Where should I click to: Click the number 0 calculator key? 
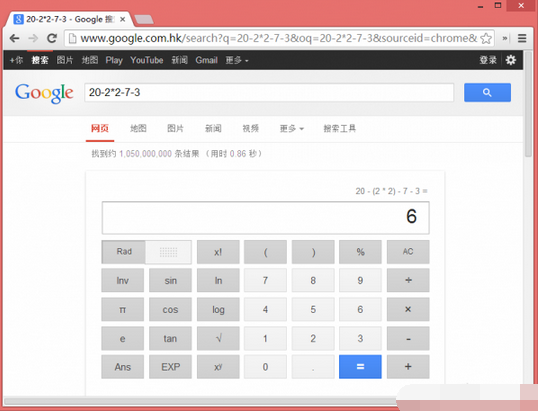[265, 367]
